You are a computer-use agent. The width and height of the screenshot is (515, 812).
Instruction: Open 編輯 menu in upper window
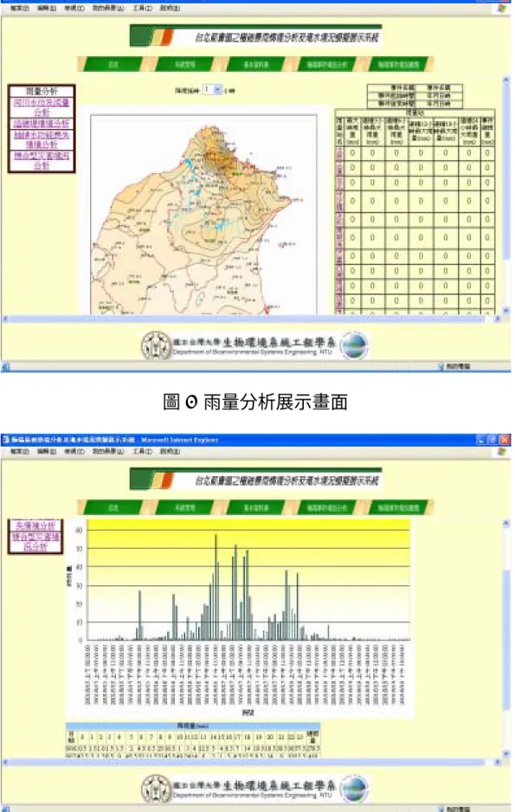pyautogui.click(x=47, y=9)
